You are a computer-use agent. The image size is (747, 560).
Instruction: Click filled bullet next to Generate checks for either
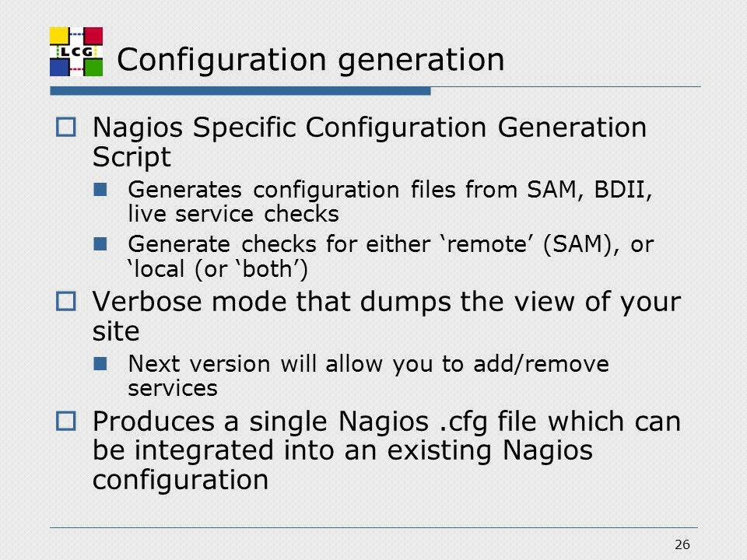coord(100,244)
